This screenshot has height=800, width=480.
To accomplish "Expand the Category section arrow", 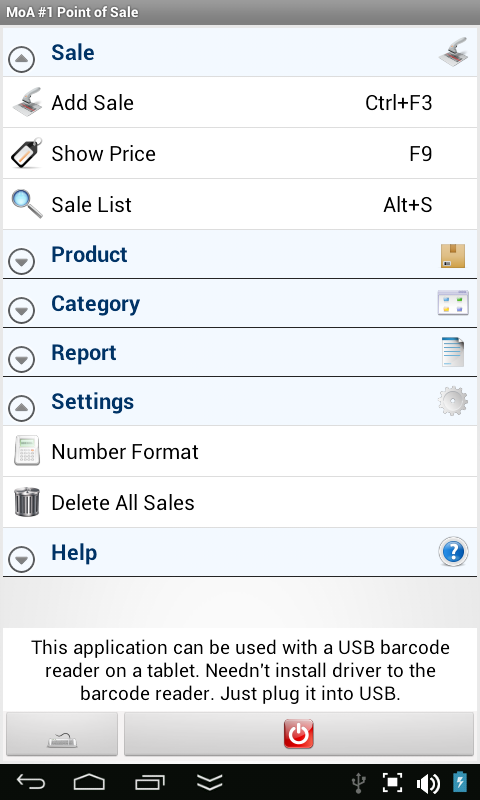I will (22, 311).
